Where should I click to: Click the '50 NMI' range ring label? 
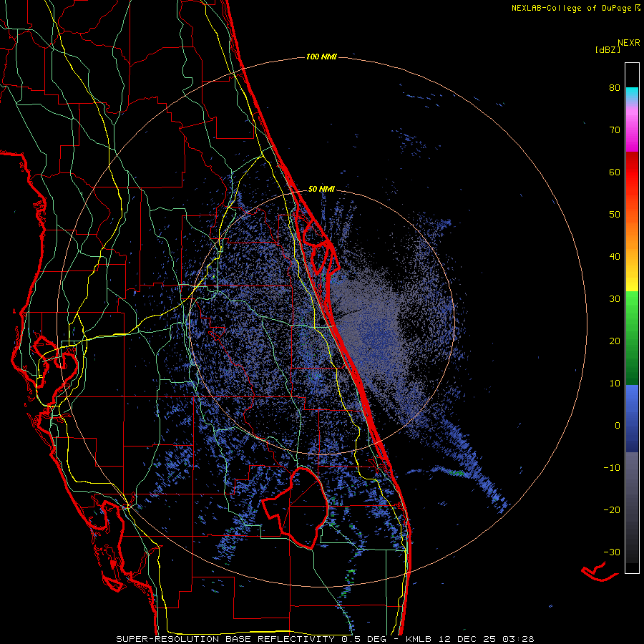321,189
